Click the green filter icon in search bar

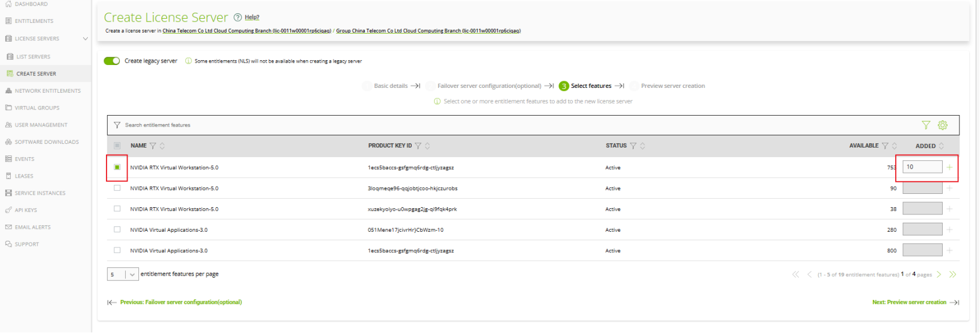click(926, 125)
